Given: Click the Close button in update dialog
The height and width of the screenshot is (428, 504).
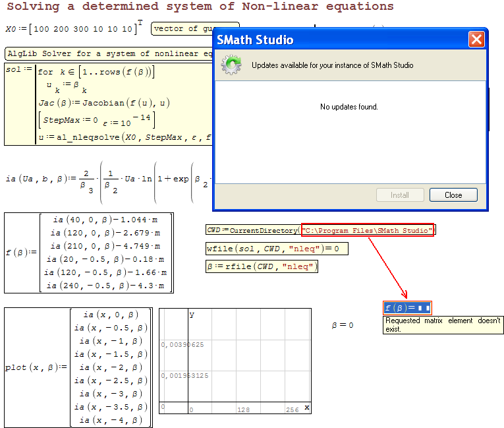Looking at the screenshot, I should 453,195.
